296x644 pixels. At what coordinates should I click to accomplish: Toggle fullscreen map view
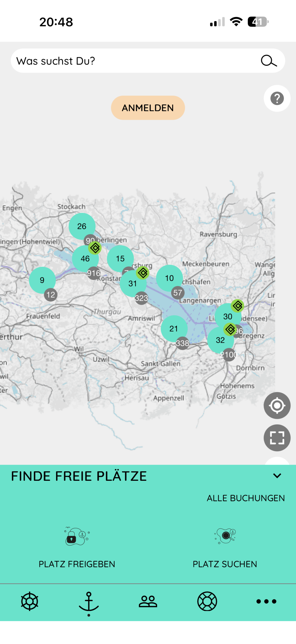click(277, 437)
